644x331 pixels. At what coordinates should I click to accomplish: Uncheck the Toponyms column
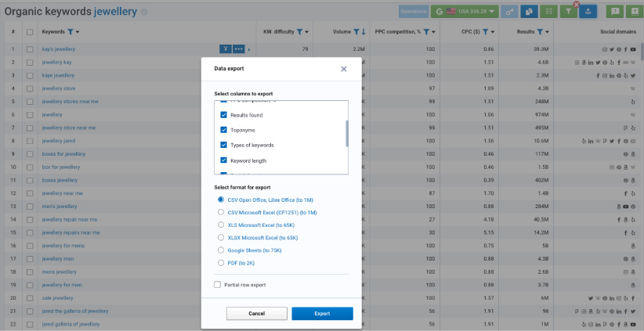click(224, 130)
